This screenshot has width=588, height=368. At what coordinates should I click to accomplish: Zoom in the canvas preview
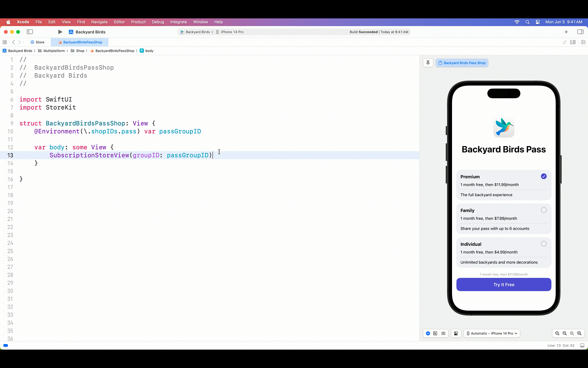coord(580,333)
